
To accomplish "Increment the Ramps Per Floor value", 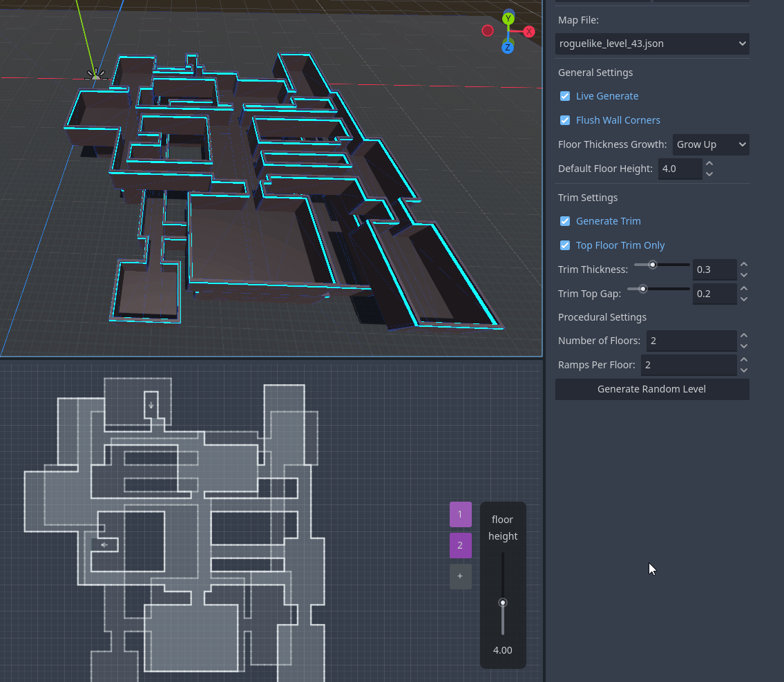I will pyautogui.click(x=744, y=359).
